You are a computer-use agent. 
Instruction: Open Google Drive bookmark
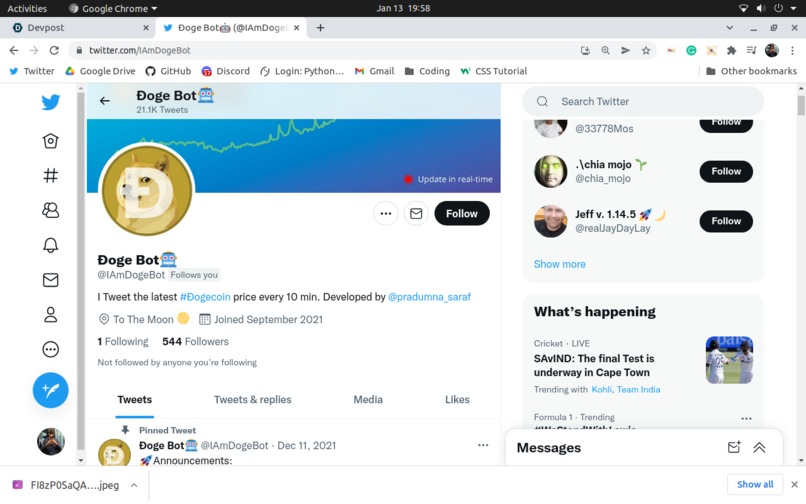[x=100, y=71]
